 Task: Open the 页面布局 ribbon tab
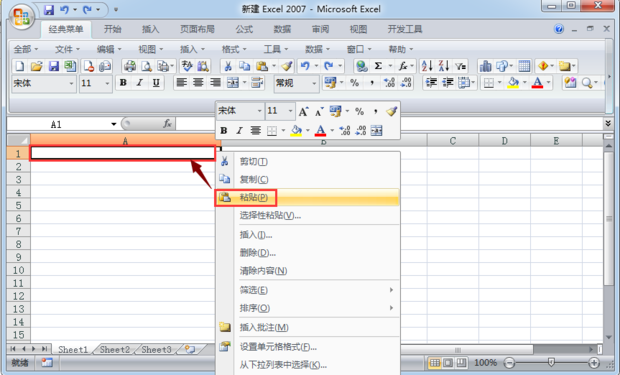[x=197, y=29]
